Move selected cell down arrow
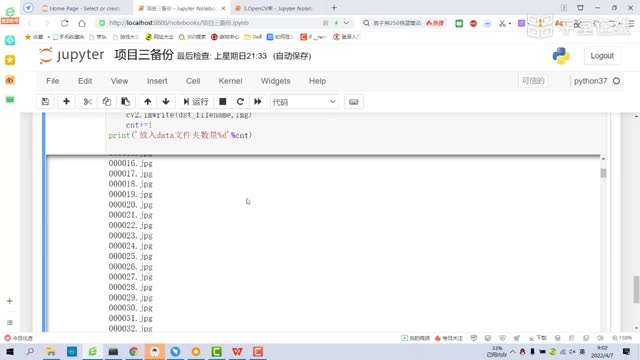 click(x=166, y=102)
